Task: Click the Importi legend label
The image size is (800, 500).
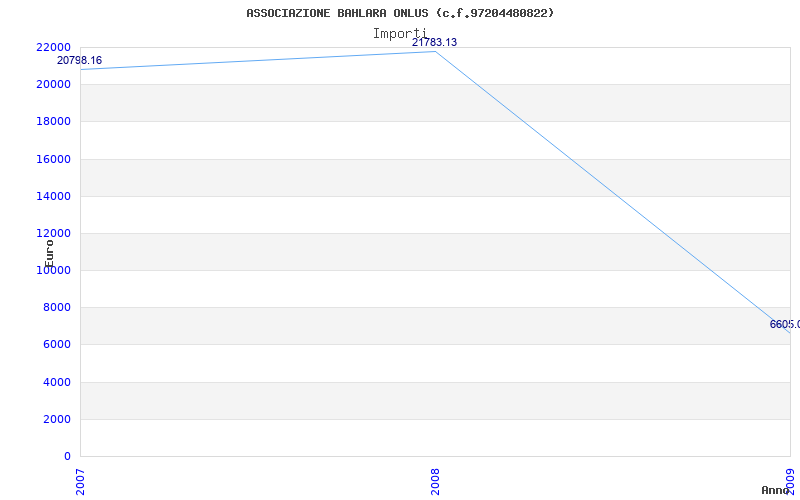Action: pos(400,34)
